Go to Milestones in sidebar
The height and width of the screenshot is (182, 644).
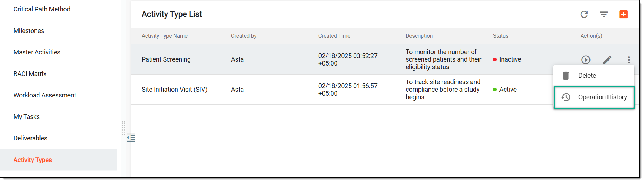[x=29, y=31]
